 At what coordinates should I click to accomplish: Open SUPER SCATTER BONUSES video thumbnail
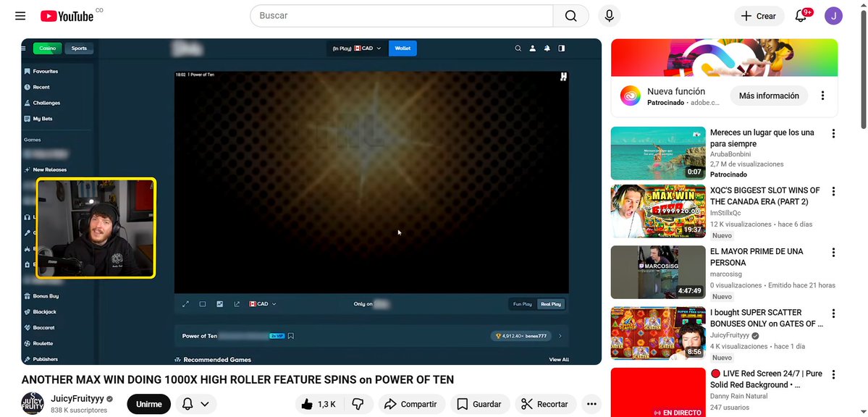click(x=658, y=333)
